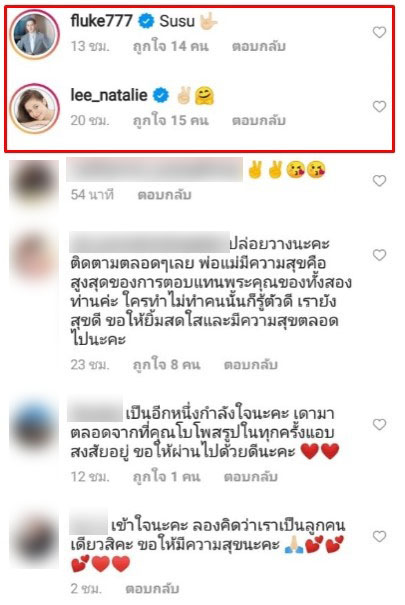Open the fluke777 profile picture
The height and width of the screenshot is (605, 405).
pyautogui.click(x=34, y=34)
